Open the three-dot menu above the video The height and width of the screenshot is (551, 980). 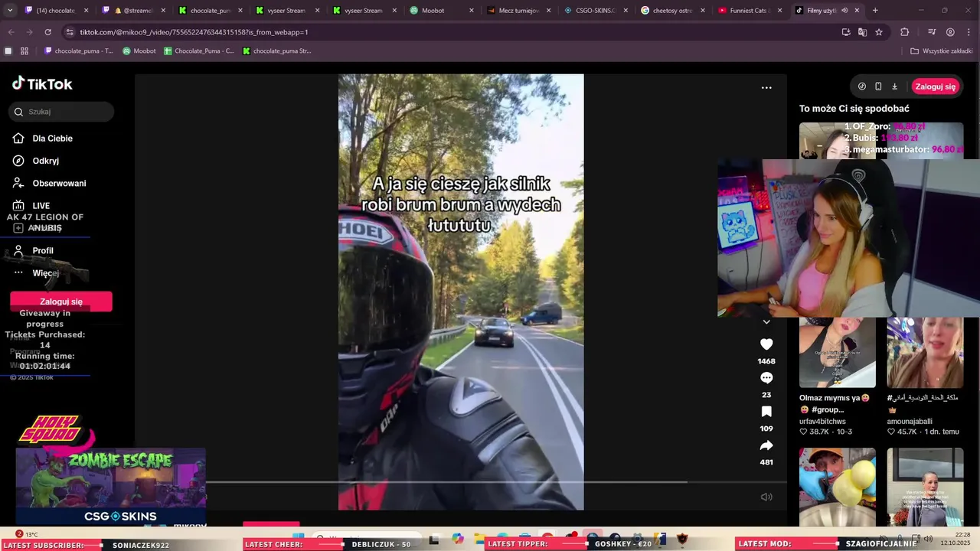click(x=766, y=87)
